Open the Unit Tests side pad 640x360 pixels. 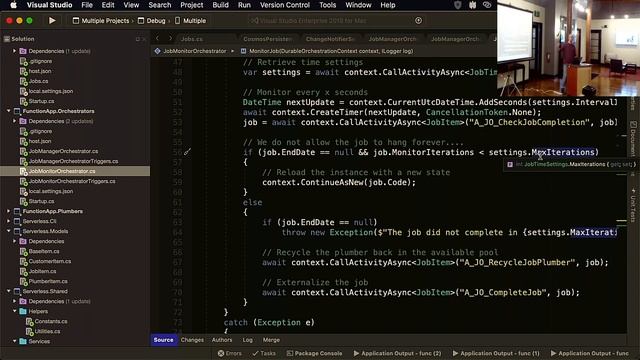pos(633,205)
